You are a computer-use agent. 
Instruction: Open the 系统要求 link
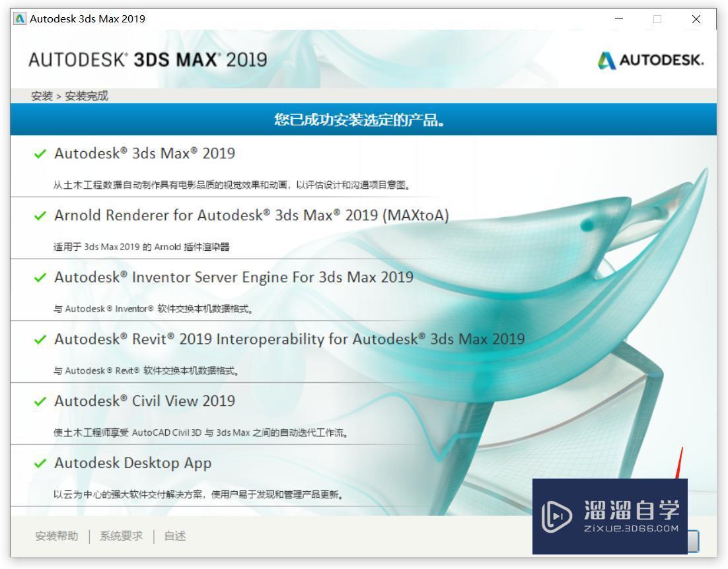(120, 537)
